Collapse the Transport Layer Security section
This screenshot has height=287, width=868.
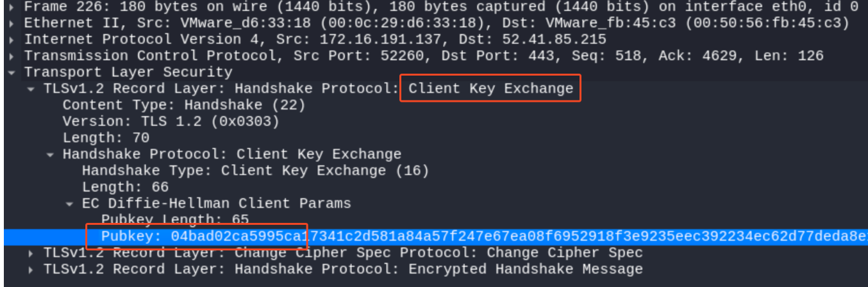[10, 72]
